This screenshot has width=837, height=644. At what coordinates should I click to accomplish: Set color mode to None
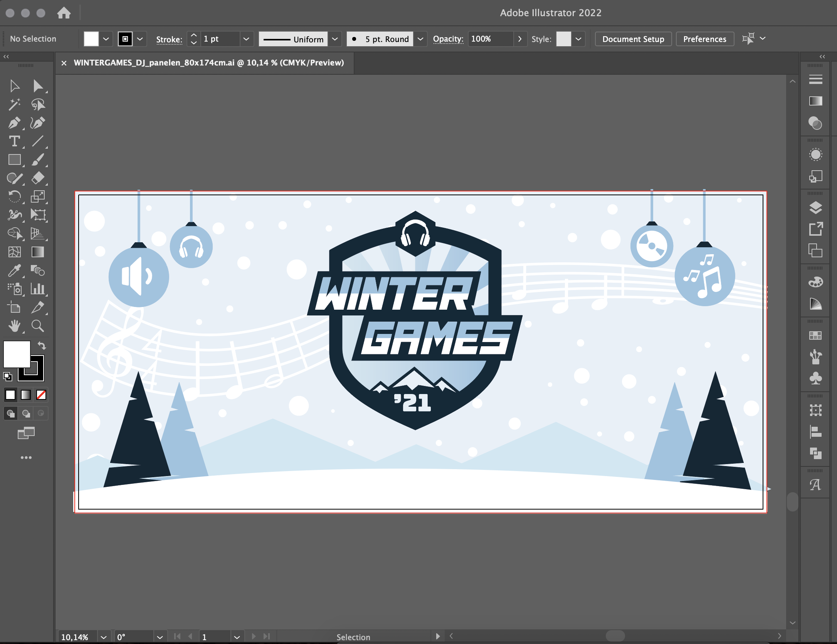coord(41,395)
